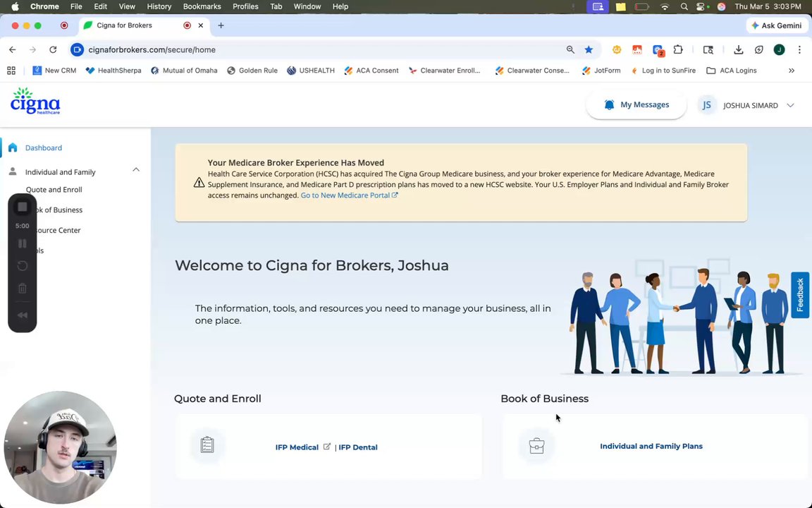Open the History menu

(159, 7)
